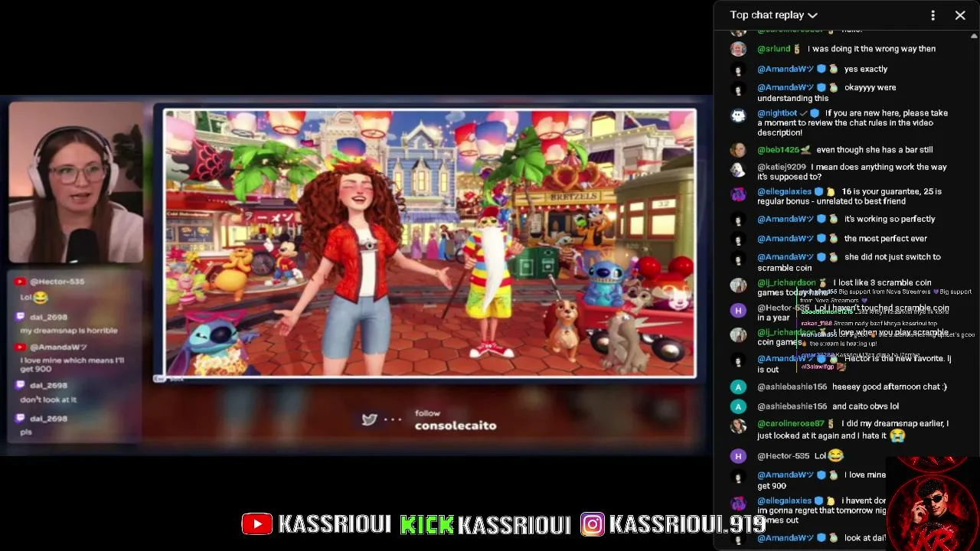Click @ashiebashie156 beside 'heeeey good afternoon chat'
Viewport: 980px width, 551px height.
[x=792, y=387]
